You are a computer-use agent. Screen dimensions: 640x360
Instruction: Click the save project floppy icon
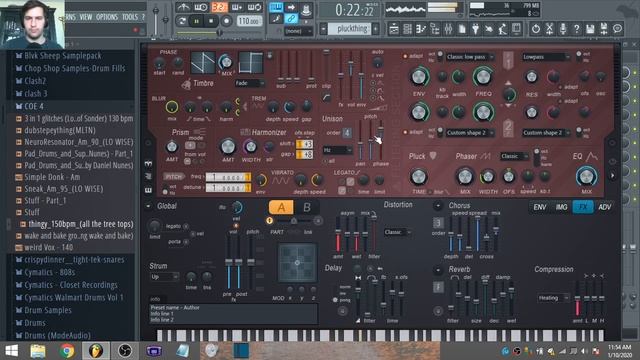[590, 29]
